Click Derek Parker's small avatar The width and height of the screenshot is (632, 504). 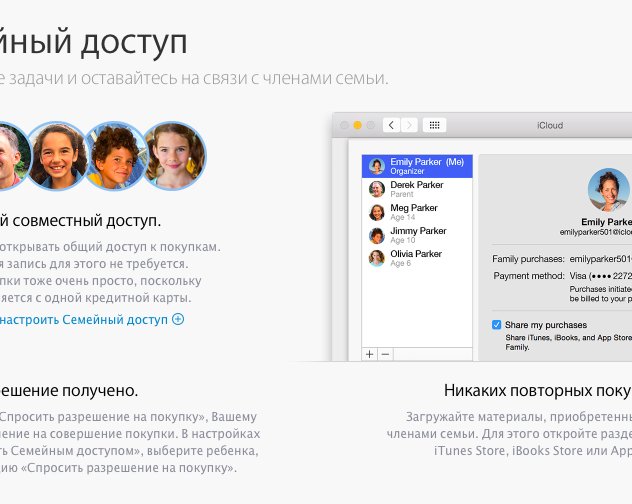pyautogui.click(x=377, y=189)
